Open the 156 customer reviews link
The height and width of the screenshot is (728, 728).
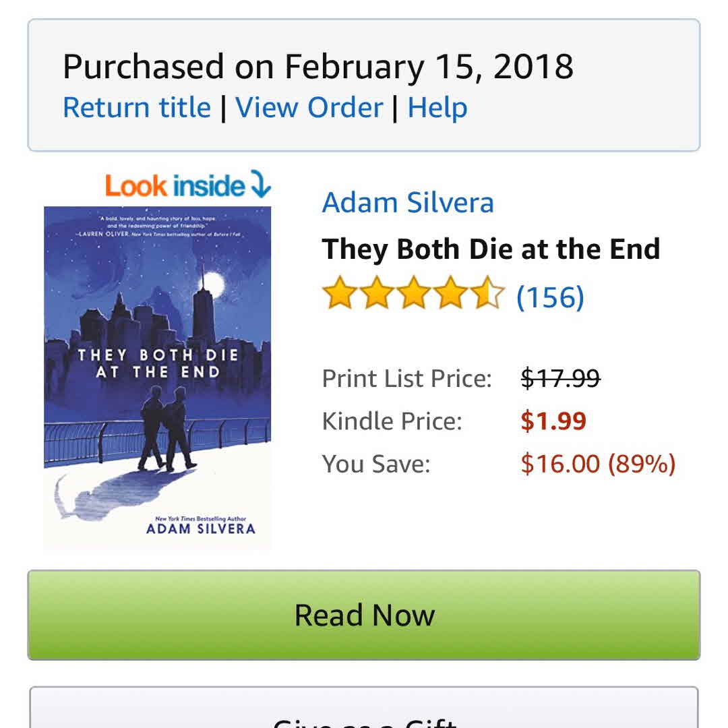point(550,297)
